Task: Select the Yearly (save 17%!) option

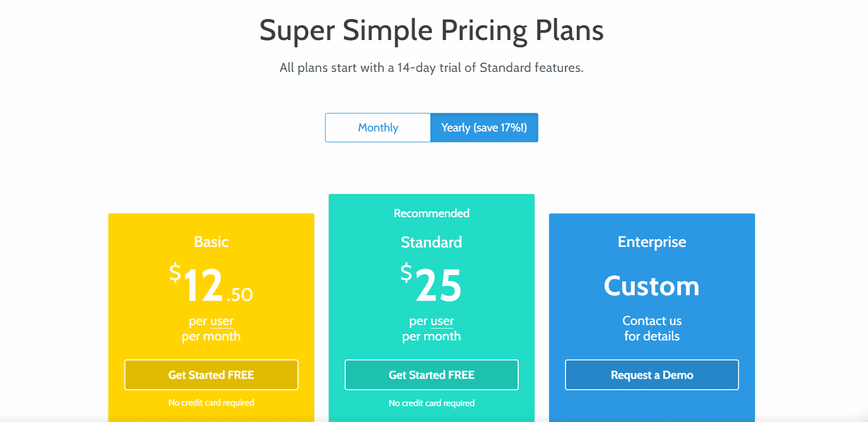Action: [484, 128]
